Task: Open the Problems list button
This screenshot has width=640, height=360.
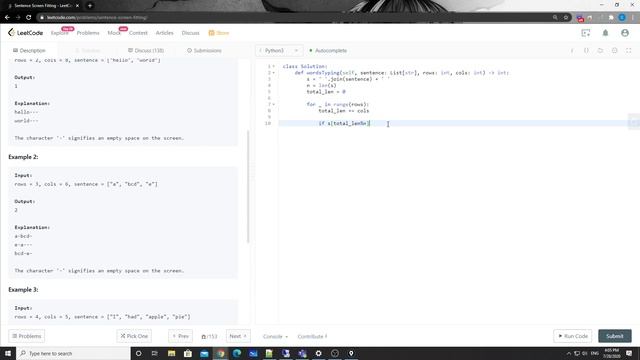Action: (27, 336)
